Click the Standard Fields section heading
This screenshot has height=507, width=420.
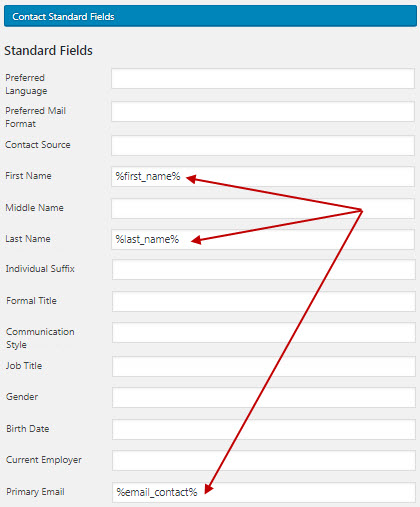pos(48,51)
